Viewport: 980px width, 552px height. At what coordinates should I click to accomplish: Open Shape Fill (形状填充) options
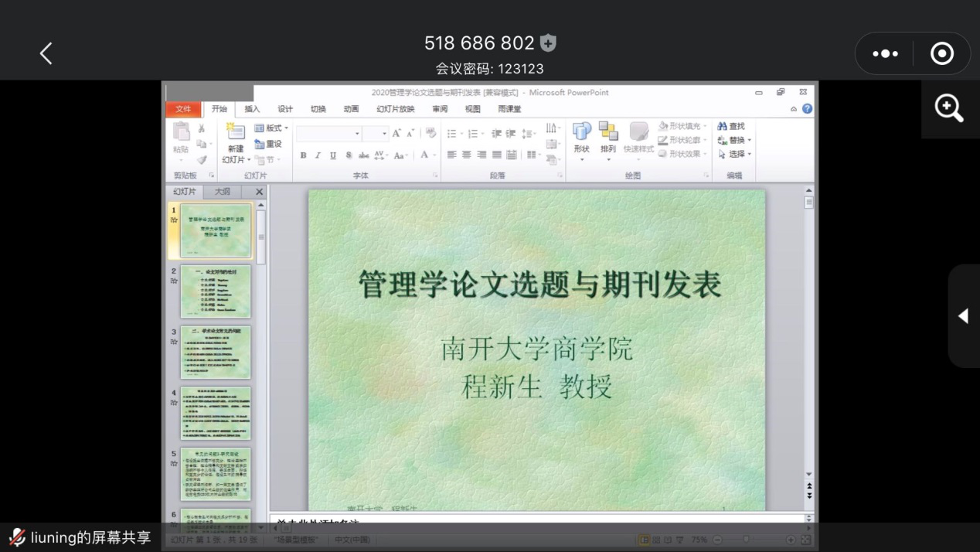point(682,126)
